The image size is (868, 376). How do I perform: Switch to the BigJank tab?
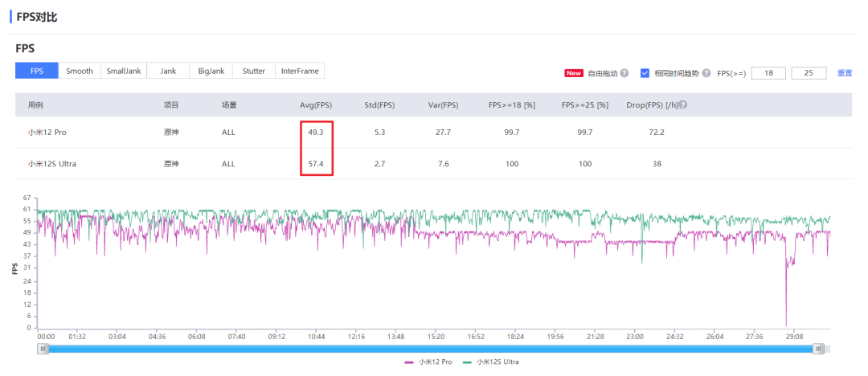tap(211, 71)
